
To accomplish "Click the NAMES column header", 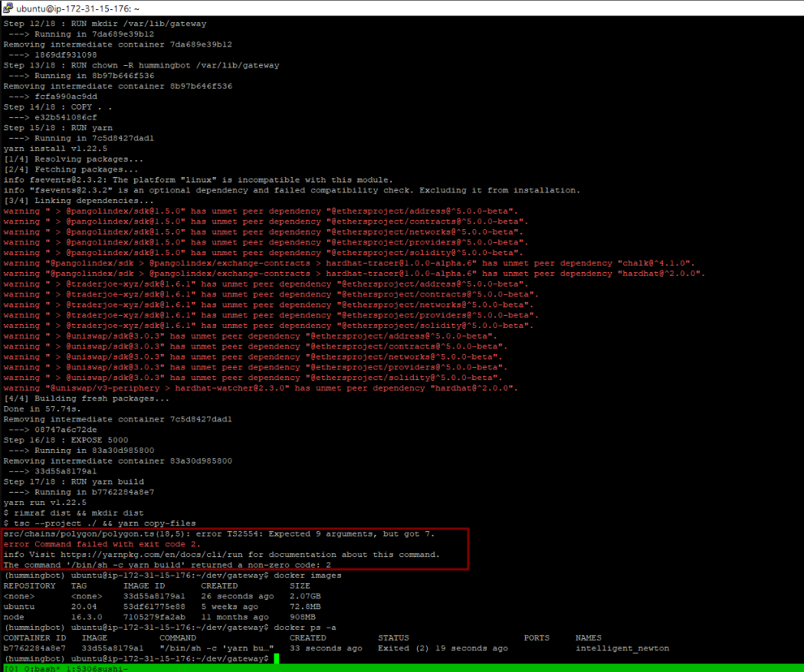I will (588, 638).
